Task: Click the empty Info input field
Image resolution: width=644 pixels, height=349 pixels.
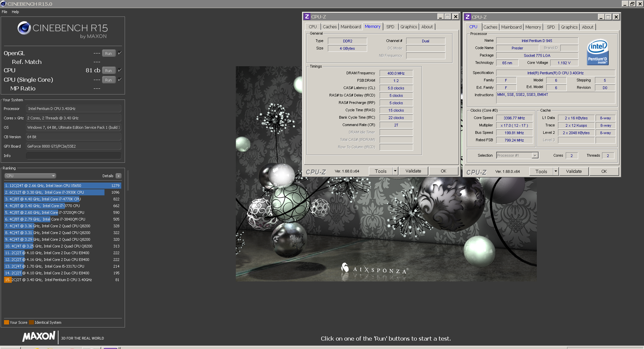Action: (73, 155)
